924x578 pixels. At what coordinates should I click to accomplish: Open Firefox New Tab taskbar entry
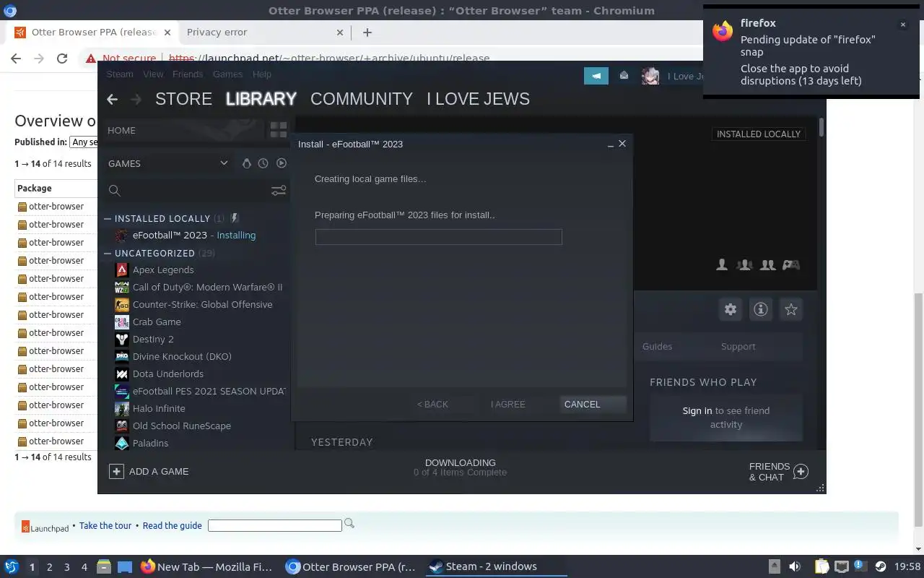pyautogui.click(x=207, y=566)
